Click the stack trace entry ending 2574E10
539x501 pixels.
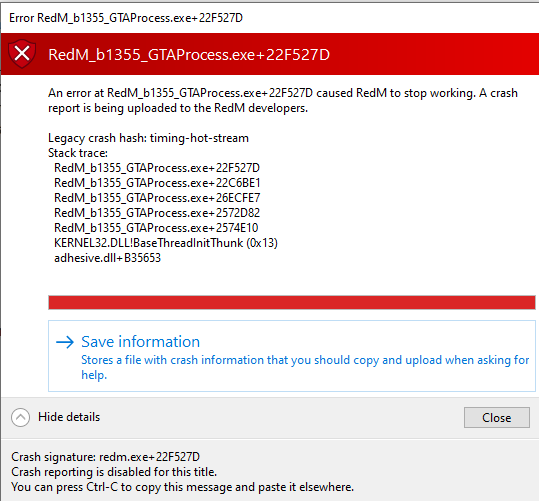point(156,228)
